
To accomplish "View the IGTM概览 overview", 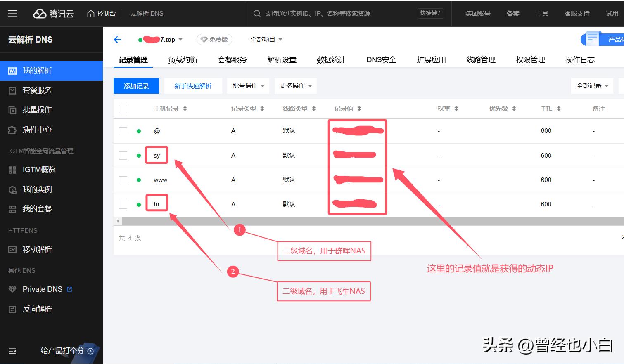I will pyautogui.click(x=39, y=169).
